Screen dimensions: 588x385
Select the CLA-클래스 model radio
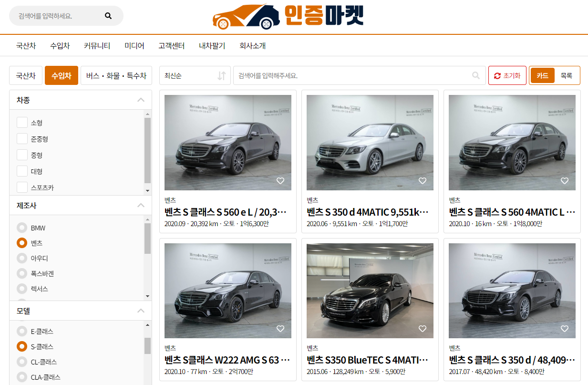(22, 377)
